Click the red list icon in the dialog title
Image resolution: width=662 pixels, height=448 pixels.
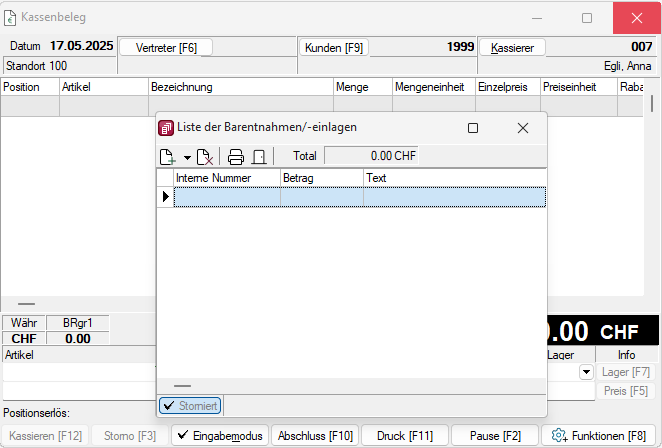coord(165,128)
